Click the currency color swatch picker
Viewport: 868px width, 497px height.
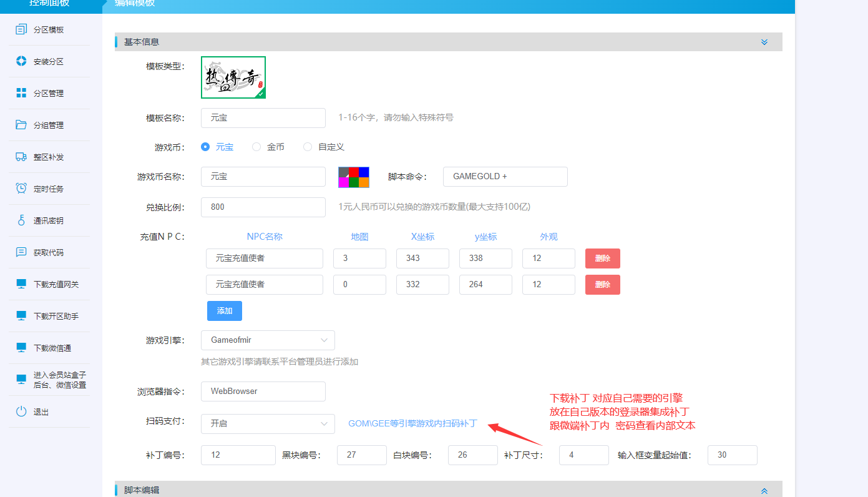pyautogui.click(x=354, y=177)
